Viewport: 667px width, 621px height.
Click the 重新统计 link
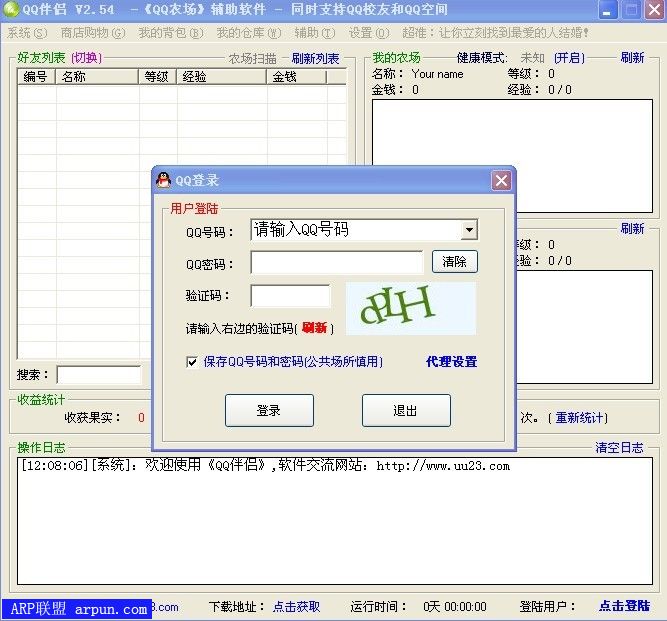click(579, 418)
